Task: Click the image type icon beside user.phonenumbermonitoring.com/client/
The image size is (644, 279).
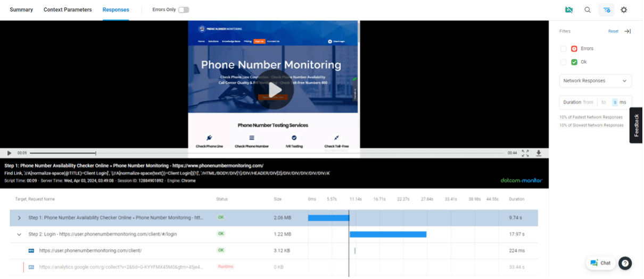Action: pyautogui.click(x=31, y=250)
